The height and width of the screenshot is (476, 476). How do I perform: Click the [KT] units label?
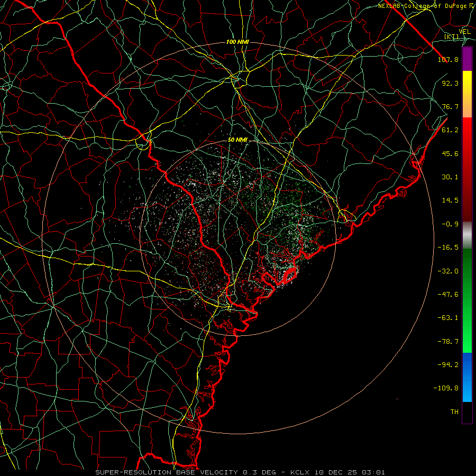pos(452,37)
